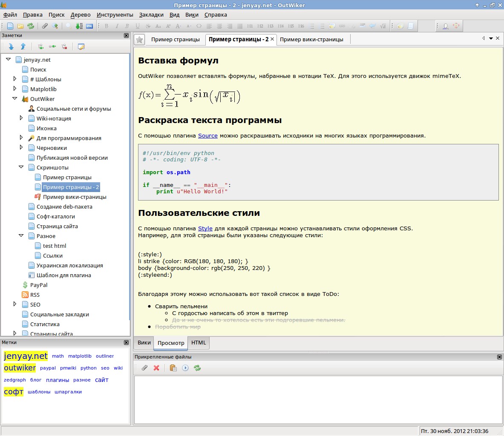This screenshot has height=436, width=504.
Task: Click the python tag in Метки
Action: [x=88, y=368]
